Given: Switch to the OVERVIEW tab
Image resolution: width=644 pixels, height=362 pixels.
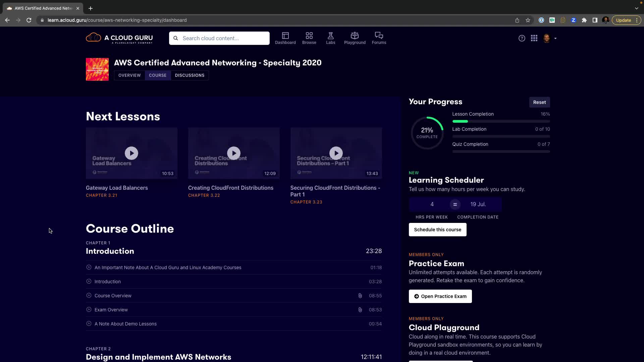Looking at the screenshot, I should point(129,75).
